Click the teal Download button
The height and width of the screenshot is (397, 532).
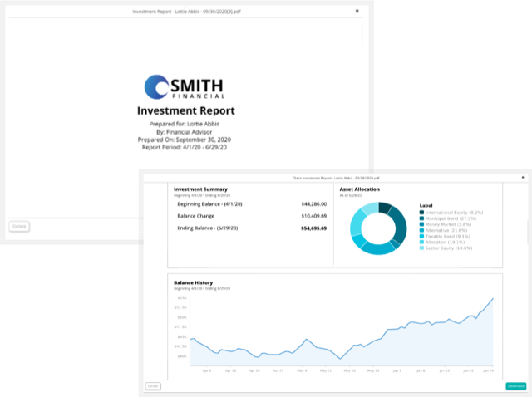[x=515, y=385]
